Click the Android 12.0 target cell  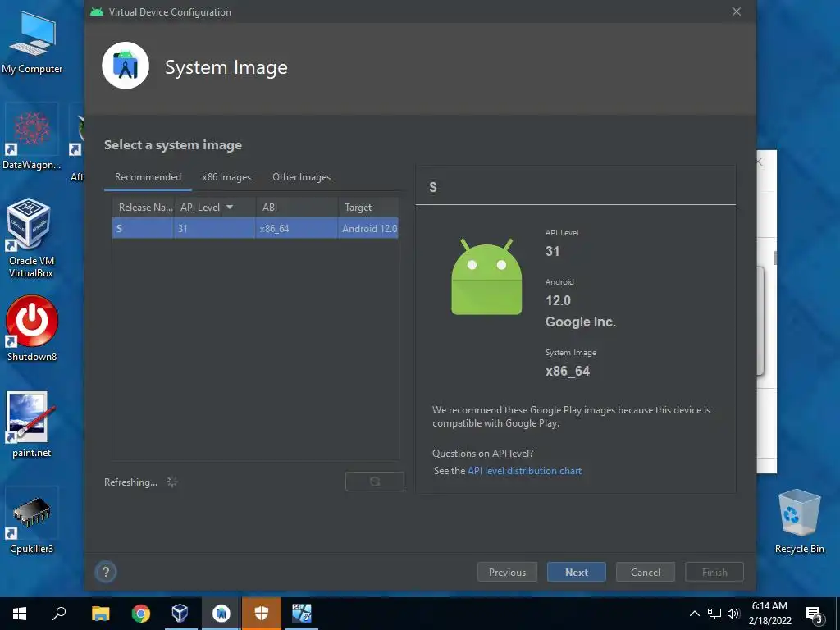[x=368, y=229]
